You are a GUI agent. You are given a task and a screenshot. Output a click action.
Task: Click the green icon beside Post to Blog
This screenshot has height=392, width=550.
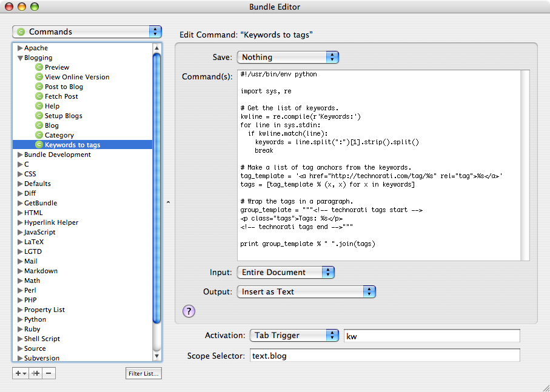tap(39, 87)
